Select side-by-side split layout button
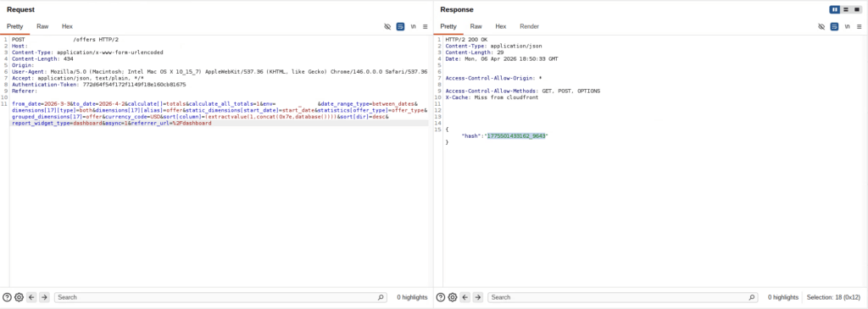This screenshot has width=868, height=309. click(x=835, y=9)
